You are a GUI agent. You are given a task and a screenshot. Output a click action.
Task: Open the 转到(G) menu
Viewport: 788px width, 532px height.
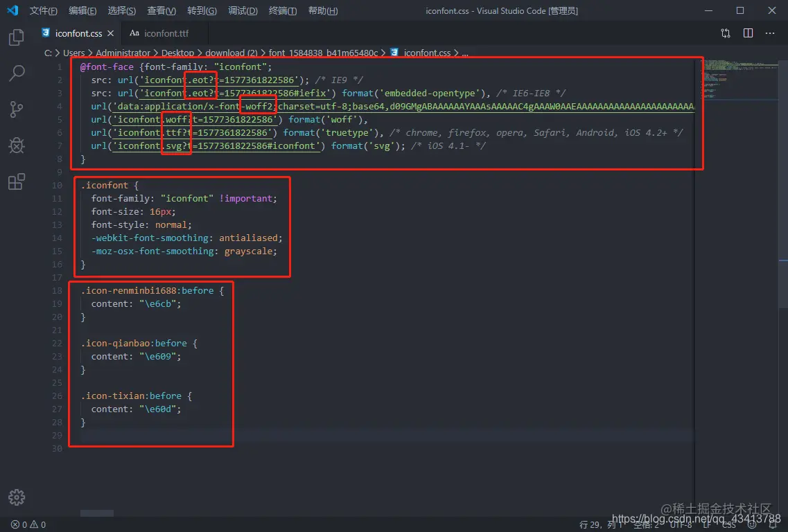[x=202, y=10]
